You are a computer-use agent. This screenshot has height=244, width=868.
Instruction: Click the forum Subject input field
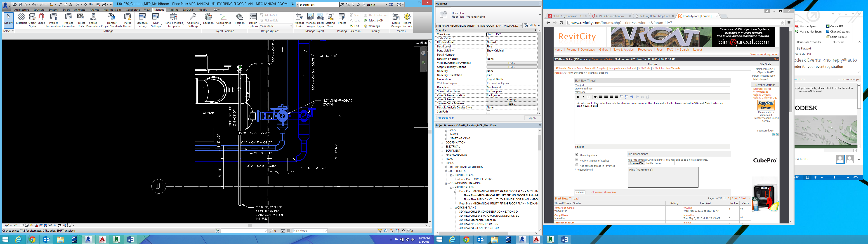click(x=652, y=89)
